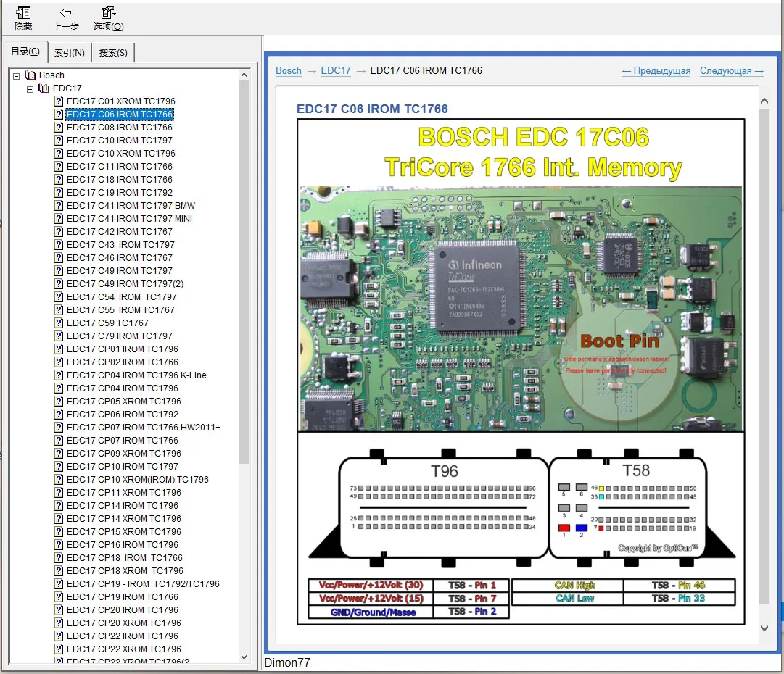784x674 pixels.
Task: Collapse the EDC17 tree node
Action: pyautogui.click(x=30, y=89)
